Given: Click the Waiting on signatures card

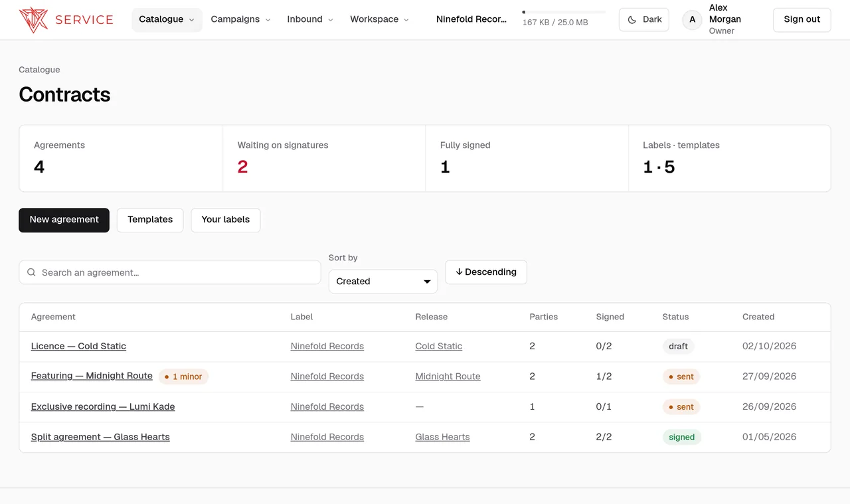Looking at the screenshot, I should click(324, 158).
